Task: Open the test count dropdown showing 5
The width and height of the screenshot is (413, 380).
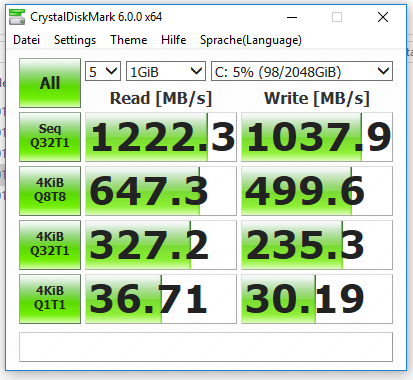Action: coord(103,71)
